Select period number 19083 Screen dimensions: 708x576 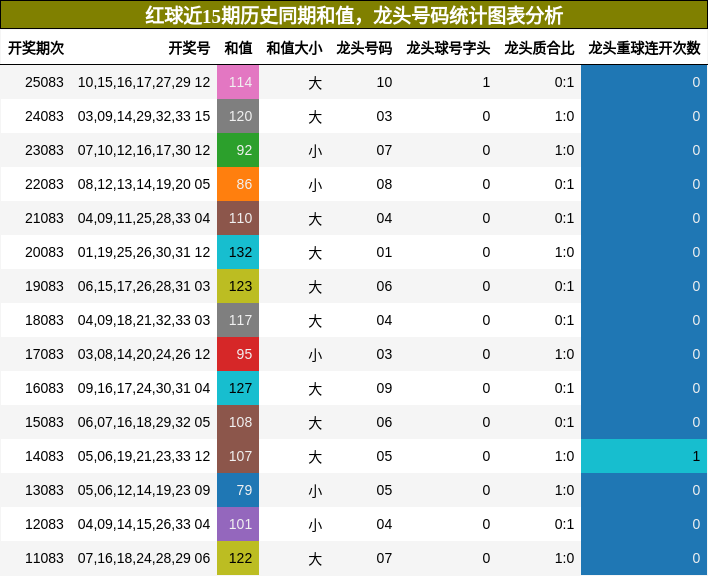(x=44, y=286)
